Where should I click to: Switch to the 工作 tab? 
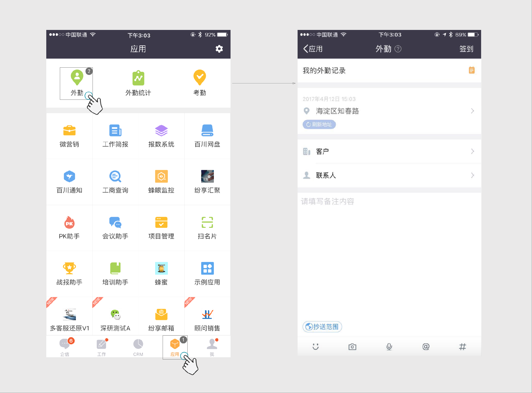tap(102, 347)
